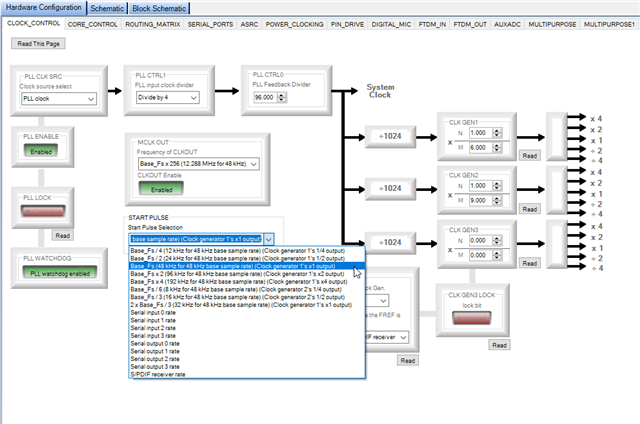
Task: Click CLK GEN3 N value field
Action: click(x=481, y=241)
